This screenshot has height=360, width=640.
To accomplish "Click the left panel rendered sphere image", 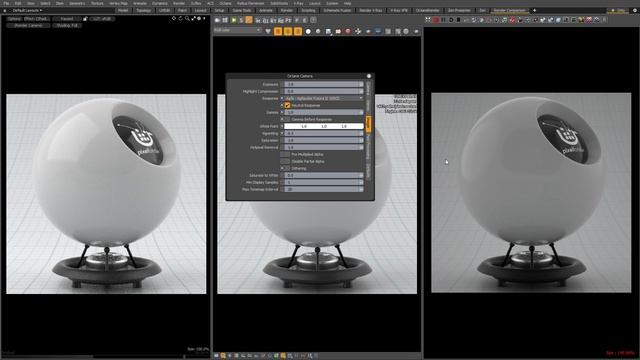I will pyautogui.click(x=106, y=194).
